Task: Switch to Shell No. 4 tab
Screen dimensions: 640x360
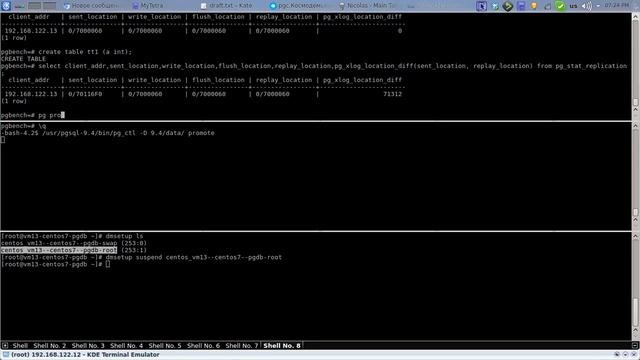Action: pos(127,346)
